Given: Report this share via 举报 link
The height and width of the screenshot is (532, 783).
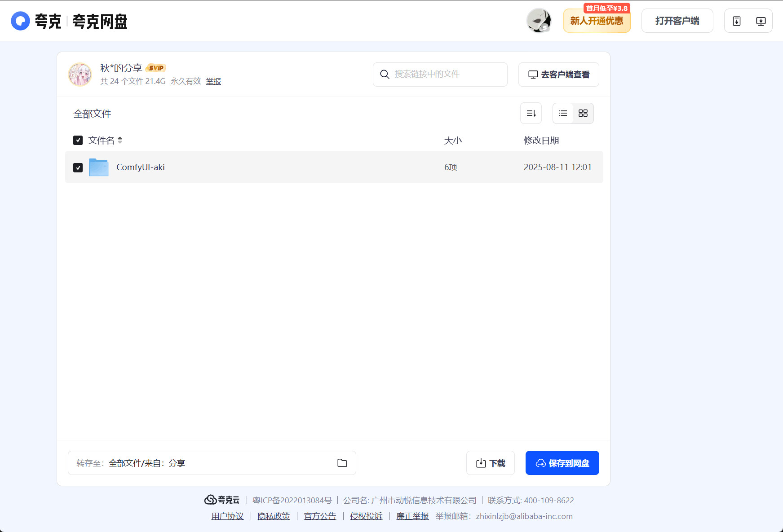Looking at the screenshot, I should pyautogui.click(x=213, y=81).
